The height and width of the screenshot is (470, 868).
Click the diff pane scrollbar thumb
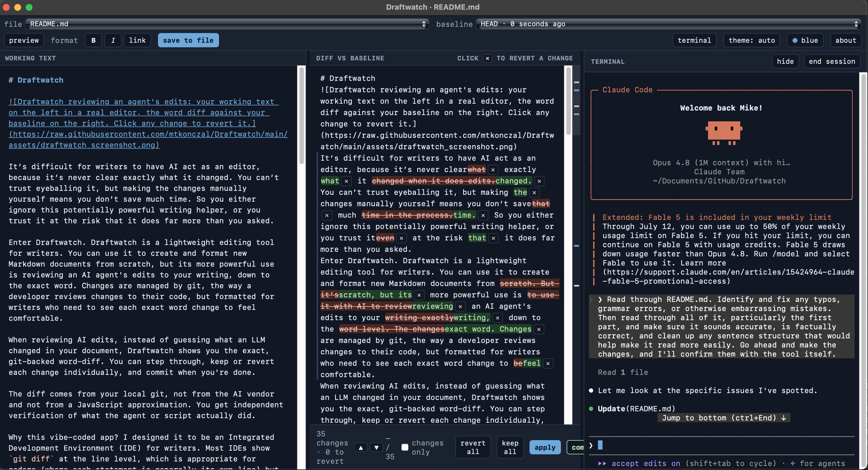point(568,101)
